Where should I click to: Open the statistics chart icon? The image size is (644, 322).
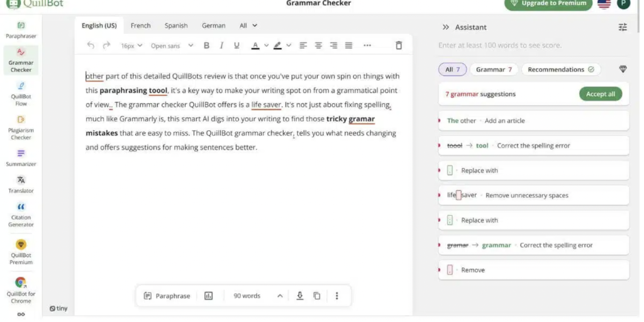(209, 296)
